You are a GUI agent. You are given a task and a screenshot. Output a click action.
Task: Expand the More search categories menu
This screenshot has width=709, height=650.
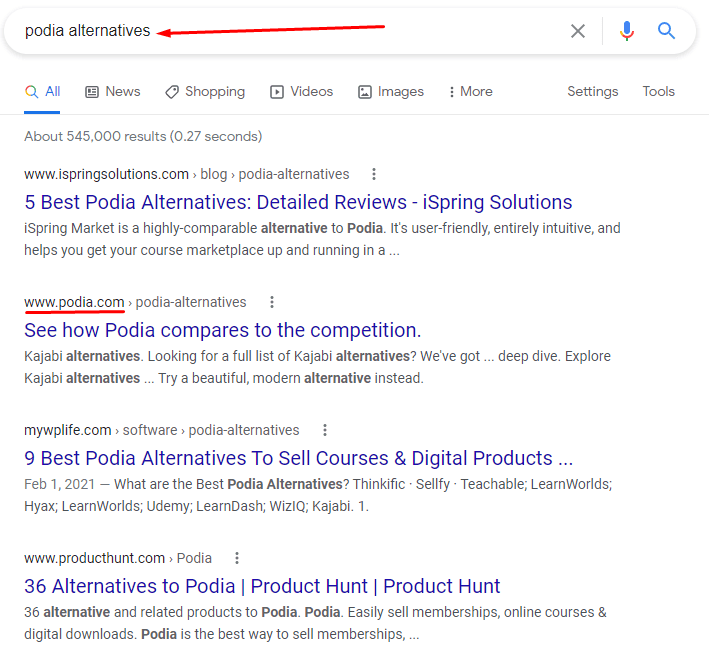471,92
